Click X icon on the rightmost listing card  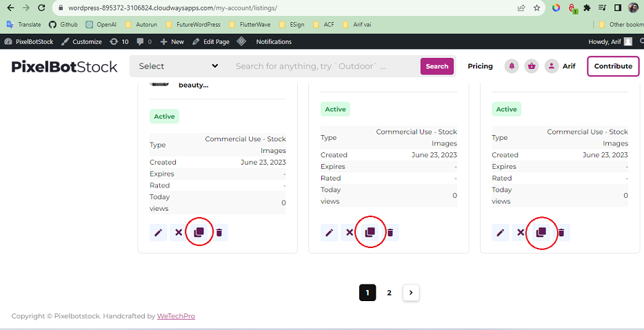(521, 232)
